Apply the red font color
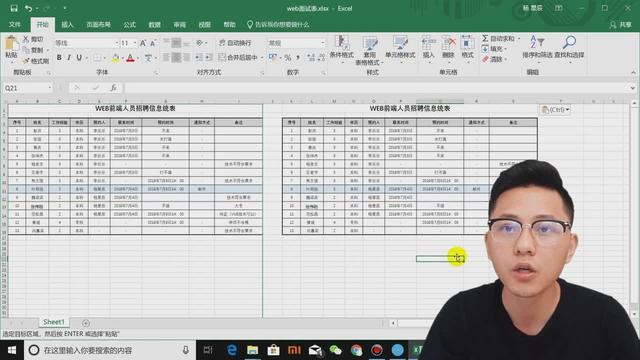Screen dimensions: 640x360 click(x=131, y=58)
